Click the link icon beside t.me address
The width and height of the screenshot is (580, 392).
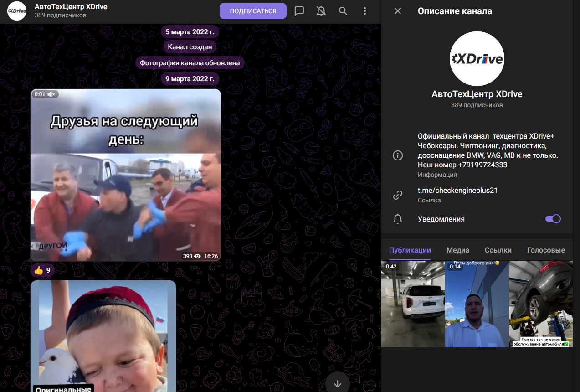point(398,195)
